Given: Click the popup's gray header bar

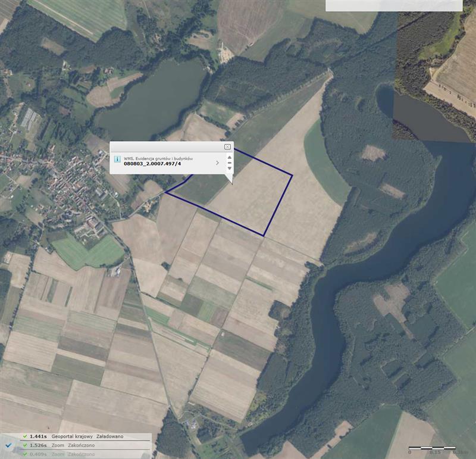Looking at the screenshot, I should tap(167, 146).
